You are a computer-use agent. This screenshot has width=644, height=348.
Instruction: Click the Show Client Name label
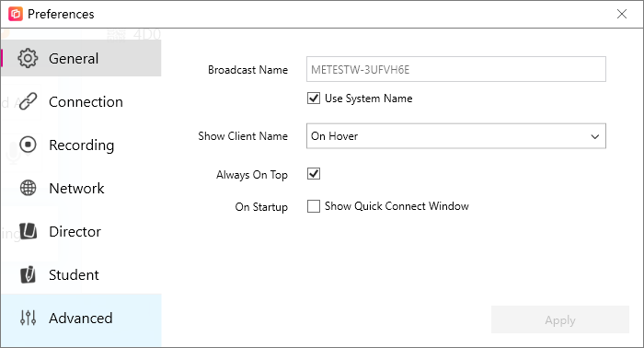(x=243, y=136)
